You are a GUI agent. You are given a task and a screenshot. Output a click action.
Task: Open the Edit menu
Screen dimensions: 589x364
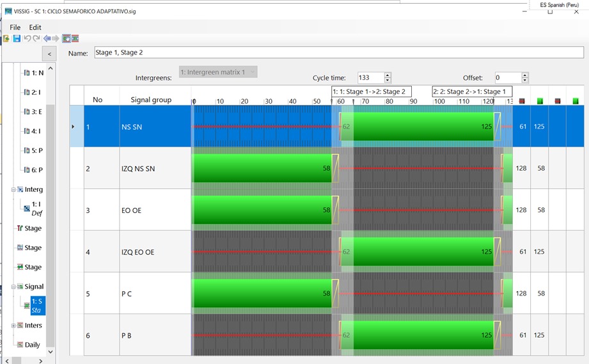point(35,28)
